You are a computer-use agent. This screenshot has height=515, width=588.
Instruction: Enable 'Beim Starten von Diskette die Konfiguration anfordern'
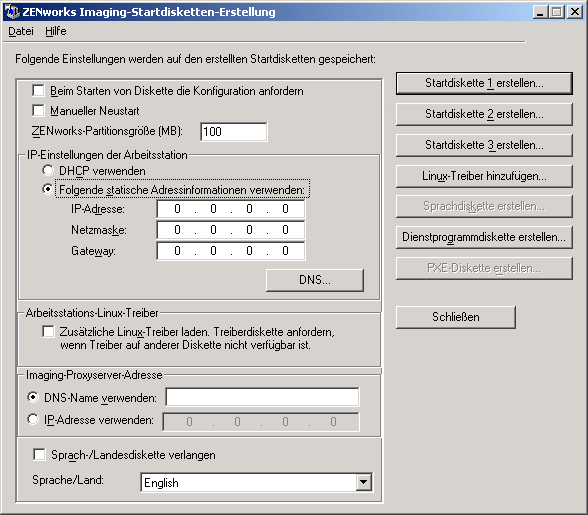38,91
